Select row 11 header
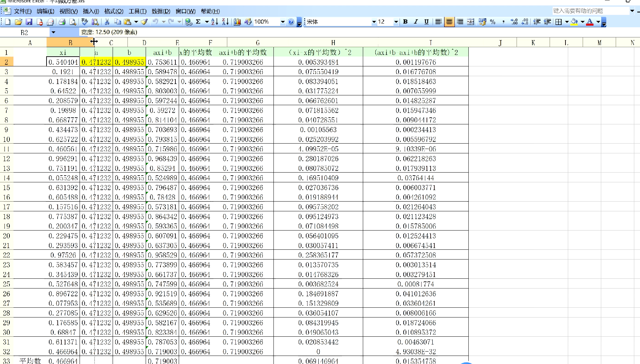640x364 pixels. pyautogui.click(x=6, y=149)
